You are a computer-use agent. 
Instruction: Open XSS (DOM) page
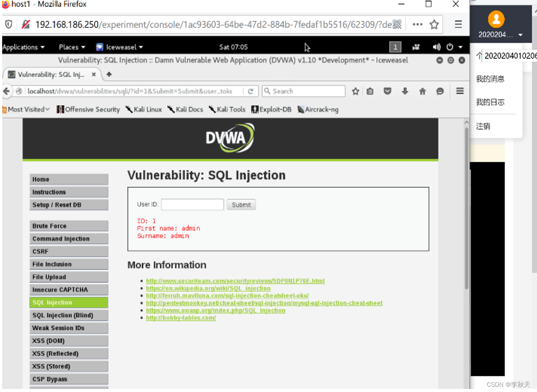[69, 341]
